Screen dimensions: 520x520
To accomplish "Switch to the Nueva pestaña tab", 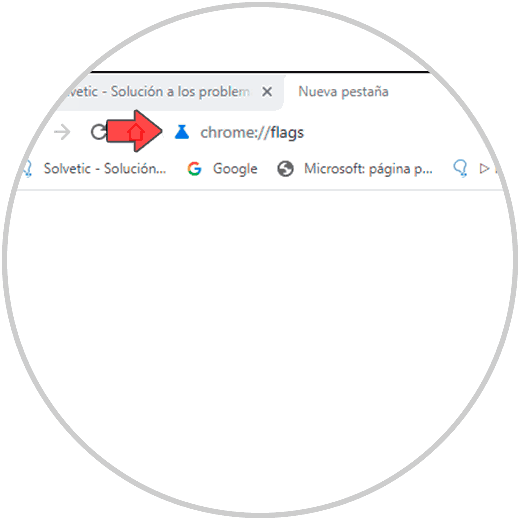I will (343, 92).
